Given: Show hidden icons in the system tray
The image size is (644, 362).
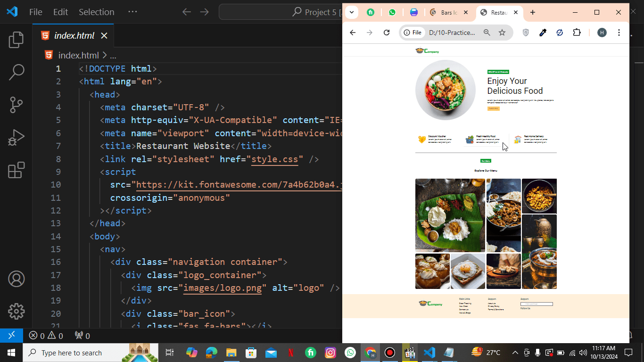Looking at the screenshot, I should pos(515,353).
